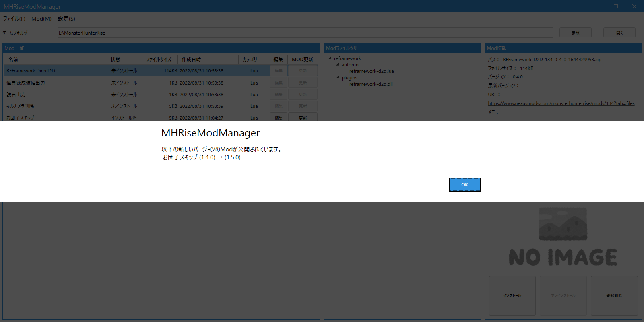Click the インストール button

(x=512, y=295)
